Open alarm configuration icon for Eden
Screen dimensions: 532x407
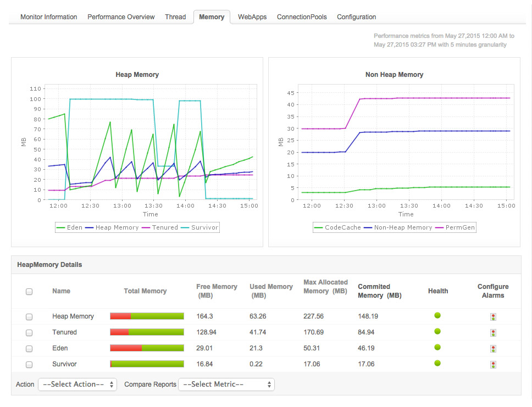493,349
